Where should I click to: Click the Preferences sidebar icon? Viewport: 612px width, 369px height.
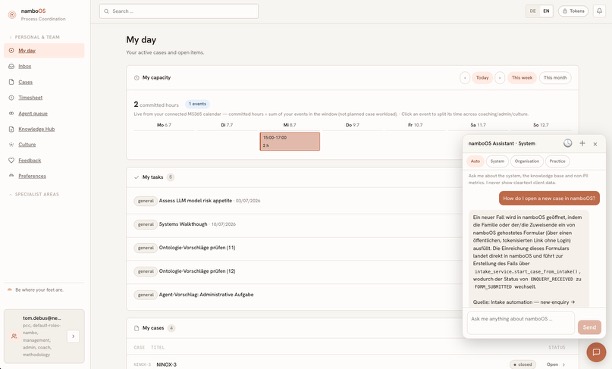tap(11, 176)
